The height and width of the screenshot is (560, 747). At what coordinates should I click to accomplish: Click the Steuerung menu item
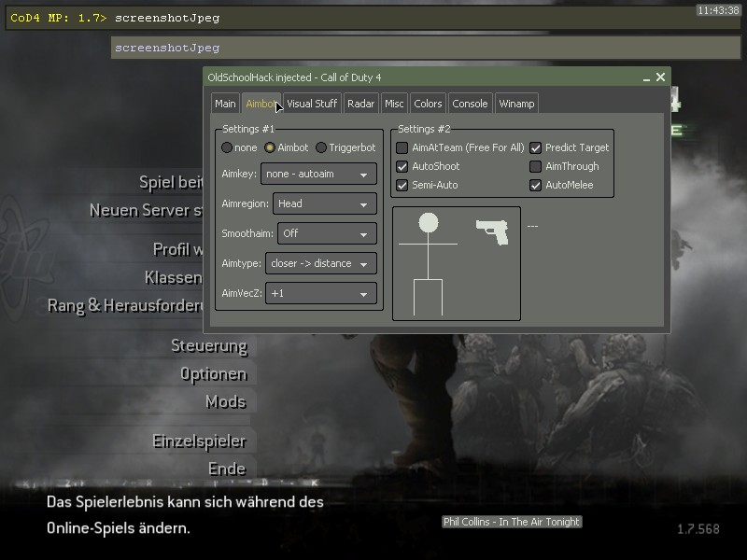click(209, 345)
